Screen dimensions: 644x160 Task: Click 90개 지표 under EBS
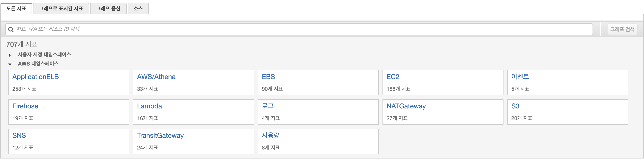click(x=272, y=89)
